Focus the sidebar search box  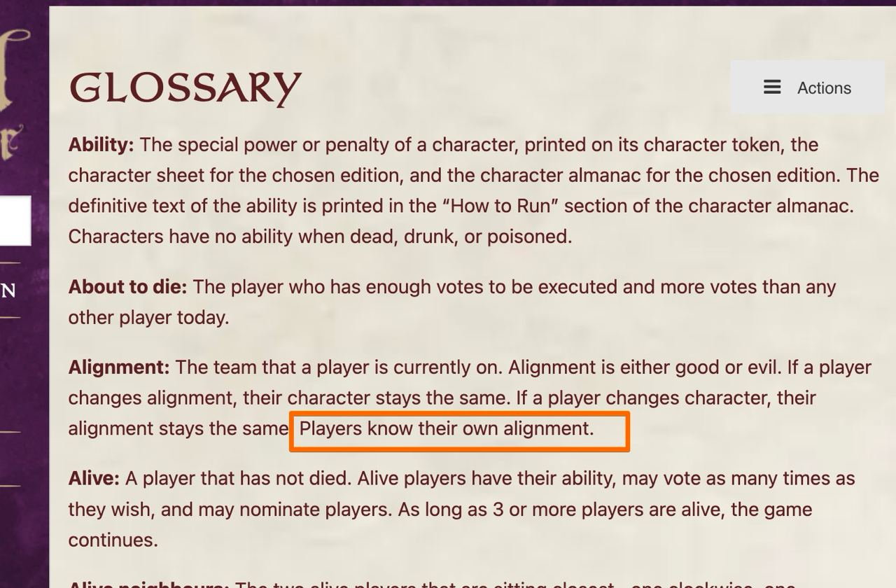pos(15,220)
